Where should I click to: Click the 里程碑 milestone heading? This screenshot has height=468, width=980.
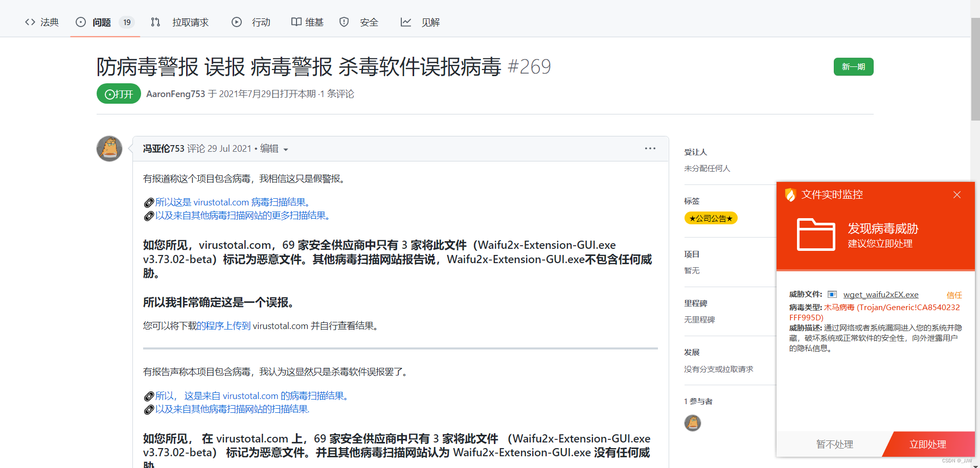(x=696, y=303)
